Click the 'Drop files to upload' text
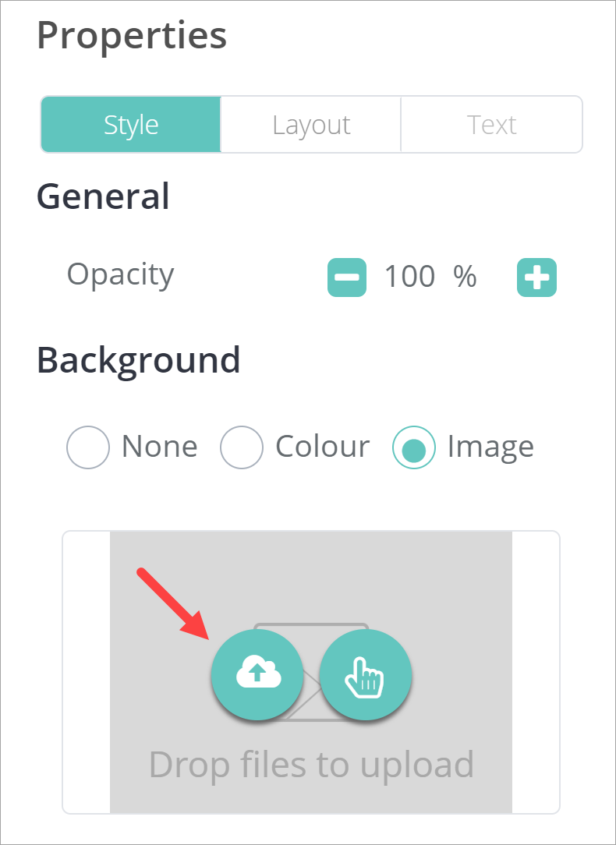Screen dimensions: 616x845 (311, 765)
